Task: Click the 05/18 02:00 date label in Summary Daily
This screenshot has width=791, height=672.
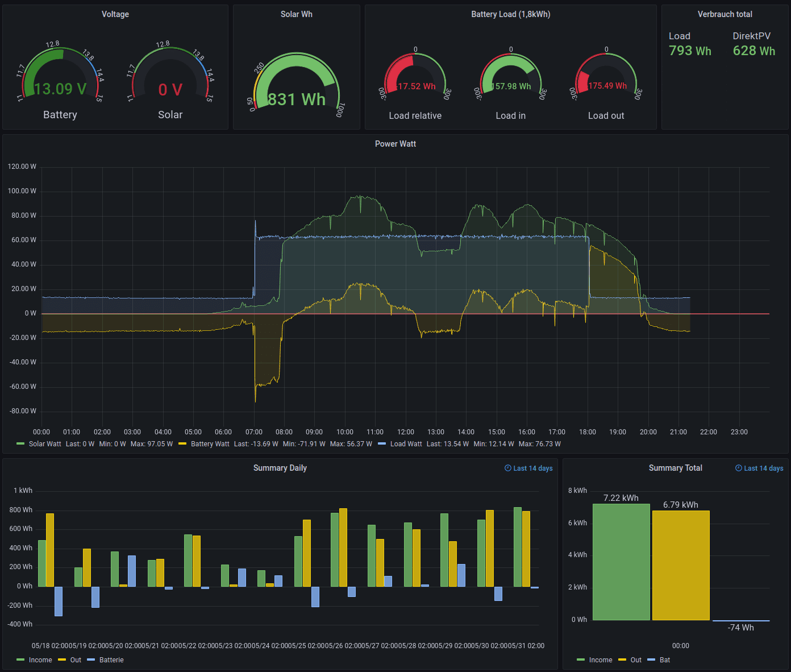Action: coord(50,646)
